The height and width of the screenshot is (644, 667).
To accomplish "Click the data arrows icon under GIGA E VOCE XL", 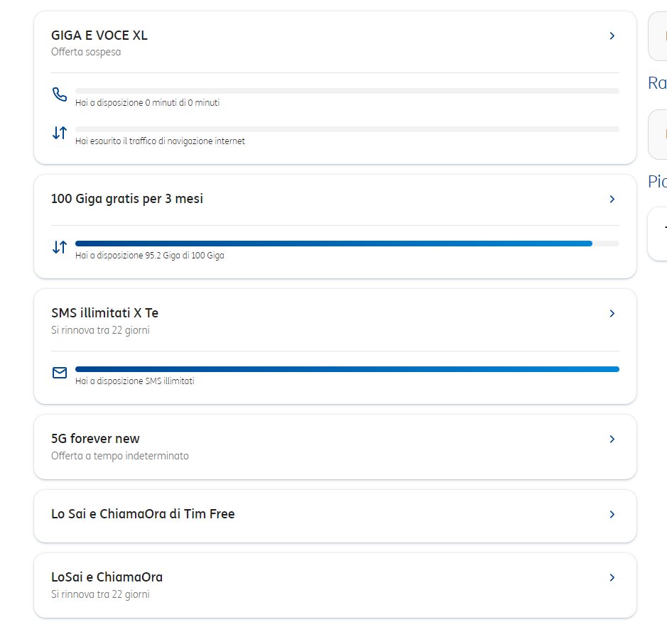I will [x=60, y=133].
